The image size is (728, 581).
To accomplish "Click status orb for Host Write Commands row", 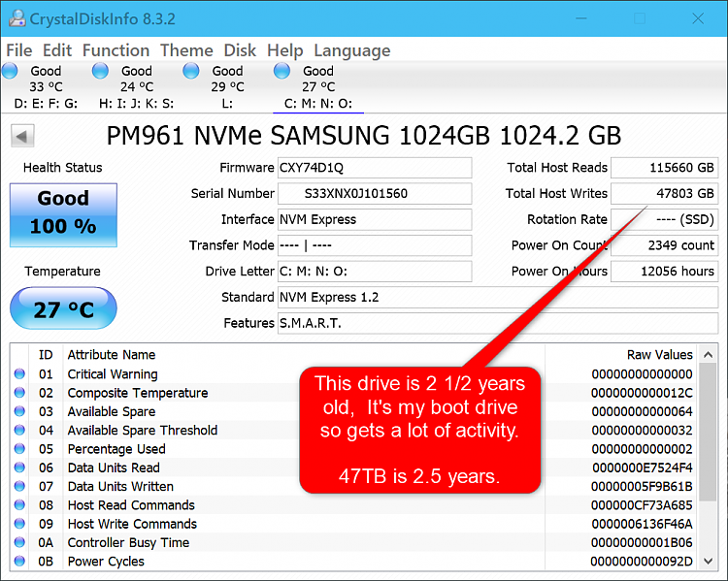I will pyautogui.click(x=19, y=524).
